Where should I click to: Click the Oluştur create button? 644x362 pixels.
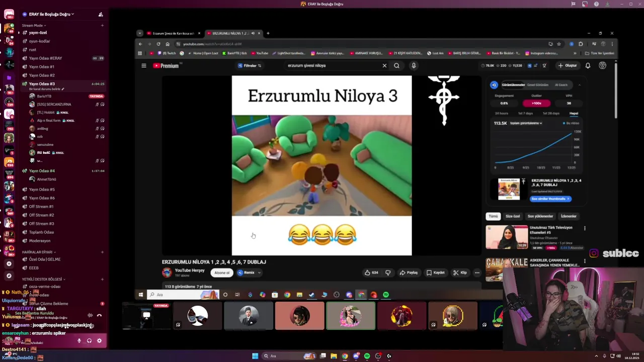[x=568, y=65]
